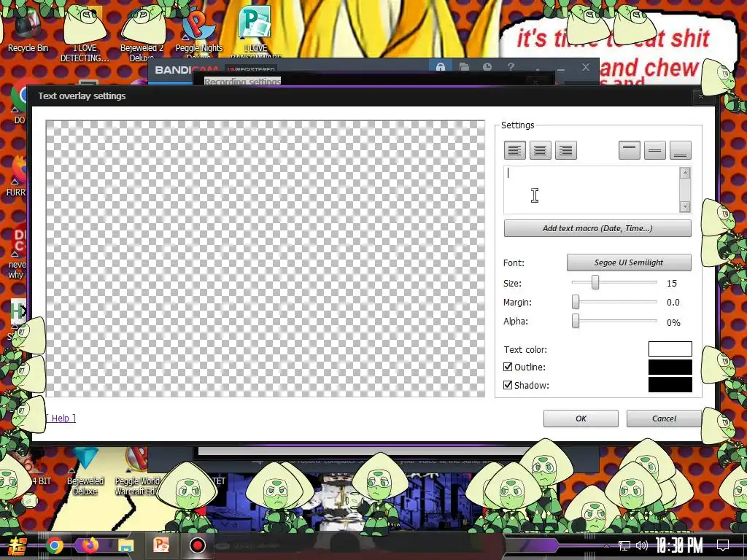Select Bejeweled 2 Deluxe desktop shortcut

[x=142, y=34]
